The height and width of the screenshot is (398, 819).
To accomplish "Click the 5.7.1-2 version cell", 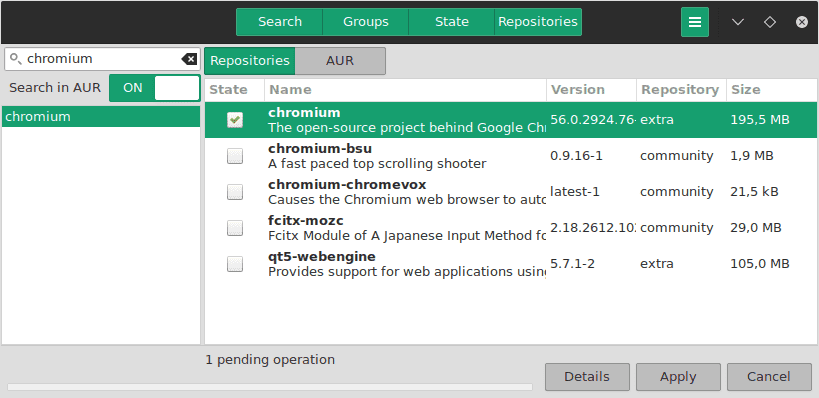I will [572, 264].
